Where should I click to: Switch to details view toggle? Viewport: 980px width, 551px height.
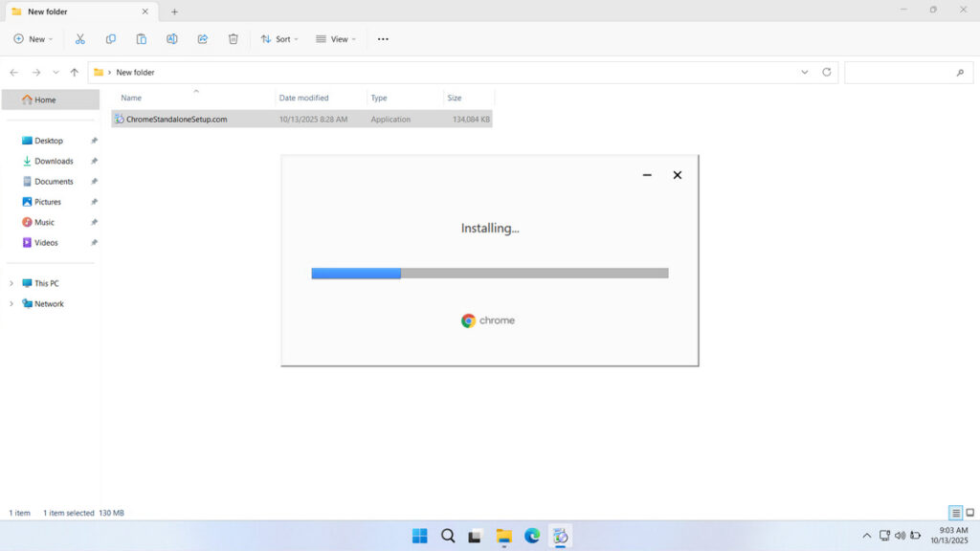coord(955,513)
